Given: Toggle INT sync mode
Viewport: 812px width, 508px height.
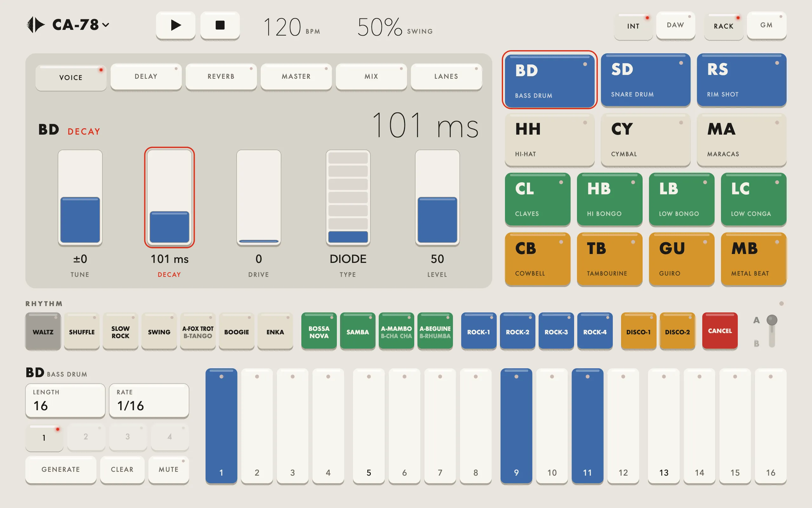Looking at the screenshot, I should click(x=633, y=26).
